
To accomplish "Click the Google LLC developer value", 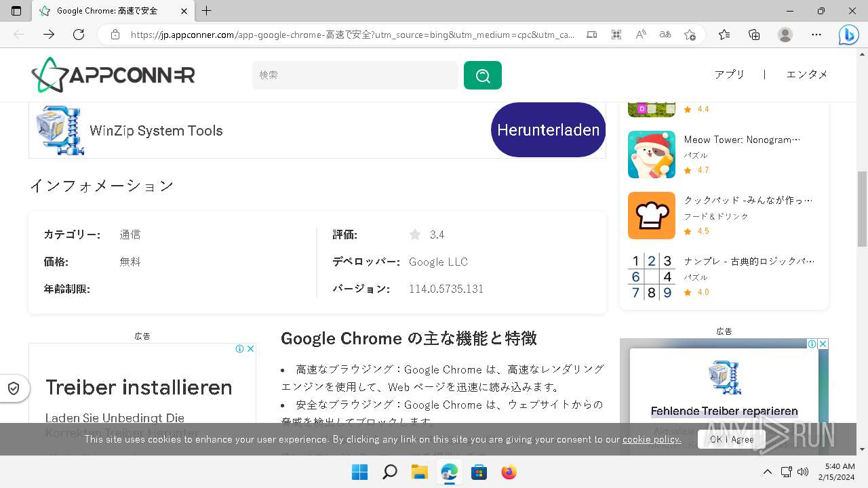I will [438, 262].
